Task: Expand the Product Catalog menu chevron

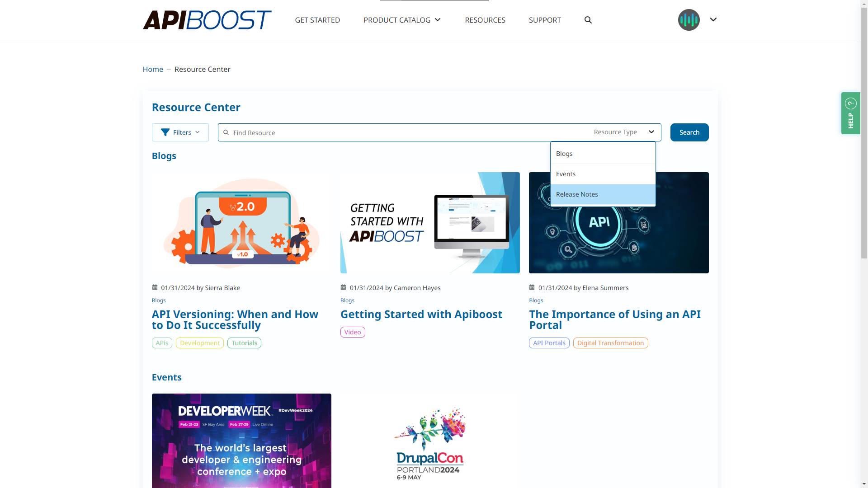Action: [438, 20]
